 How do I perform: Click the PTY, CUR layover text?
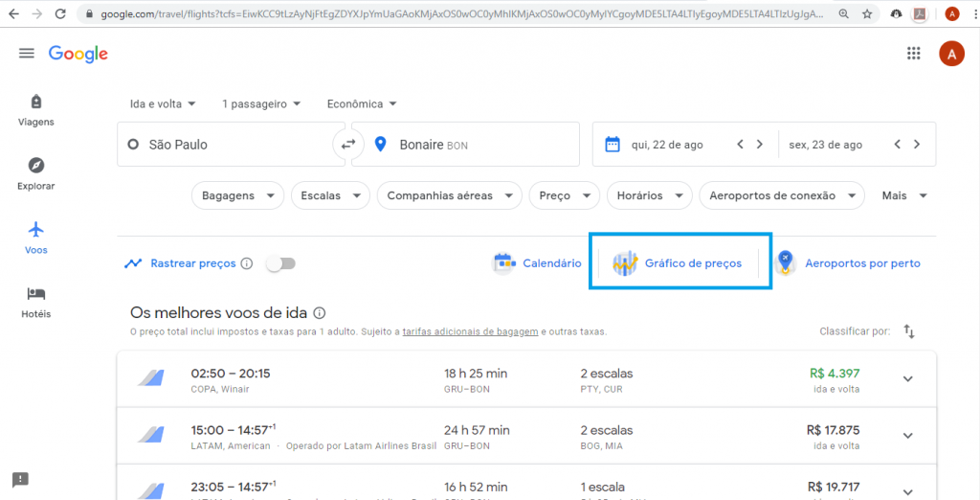tap(601, 389)
